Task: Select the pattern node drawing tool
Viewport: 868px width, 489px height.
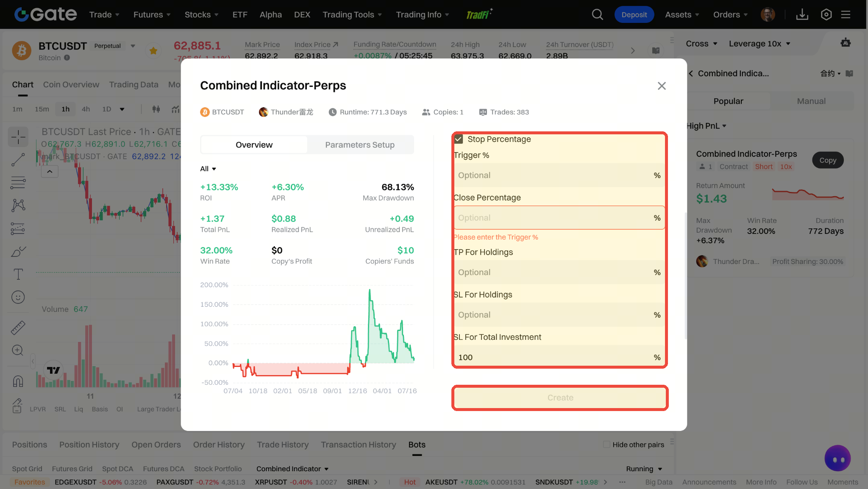Action: (x=18, y=206)
